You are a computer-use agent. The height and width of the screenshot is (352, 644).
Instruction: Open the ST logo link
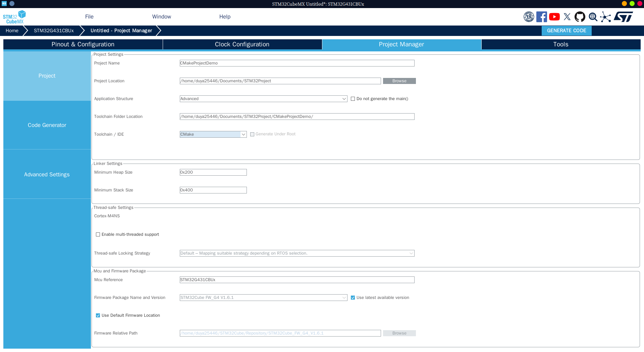[x=624, y=17]
